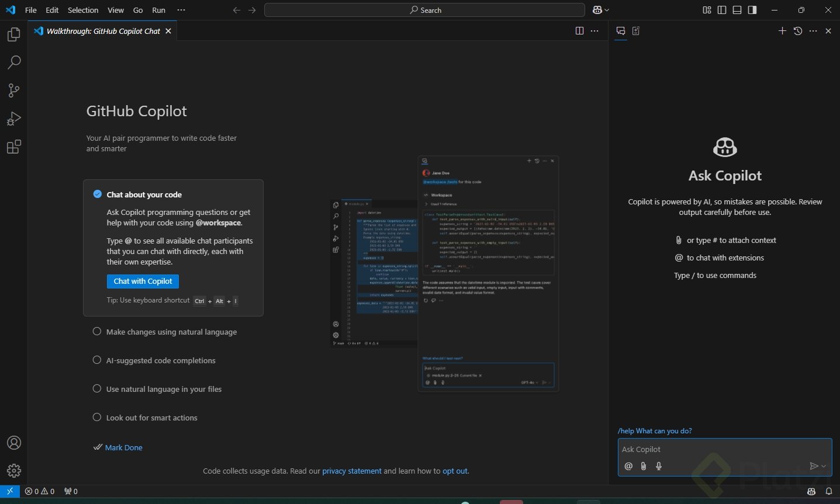This screenshot has width=840, height=504.
Task: Start voice chat with microphone icon
Action: tap(659, 466)
